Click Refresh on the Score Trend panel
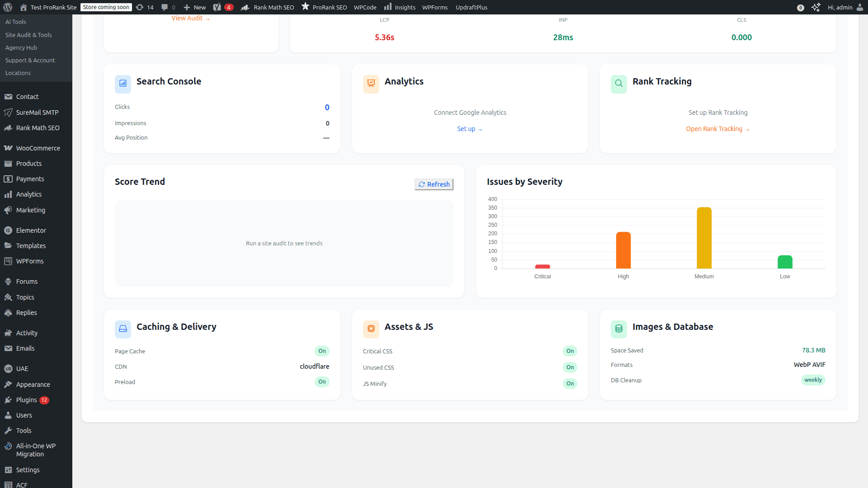Screen dimensions: 868x488 434,184
